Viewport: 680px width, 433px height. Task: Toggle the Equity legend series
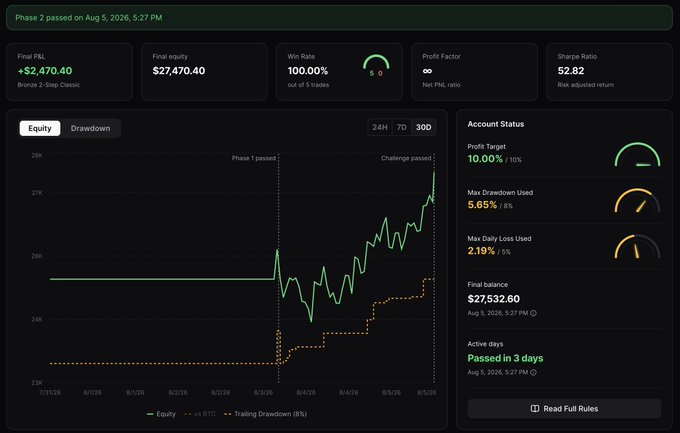click(161, 414)
